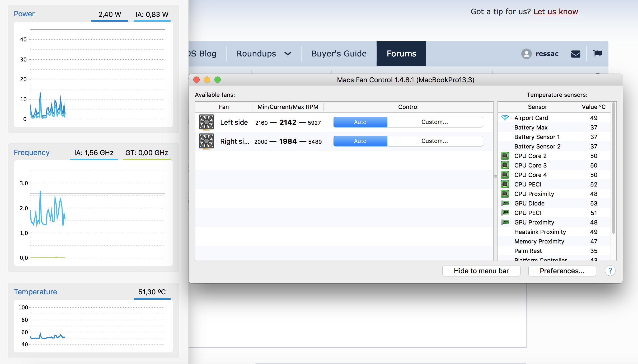Click the panel splitter handle dot
This screenshot has height=364, width=638.
[495, 176]
